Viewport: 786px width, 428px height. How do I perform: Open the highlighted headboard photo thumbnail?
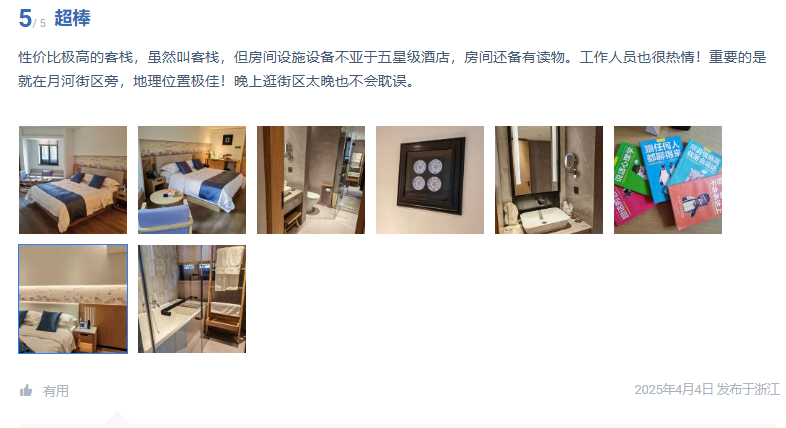point(73,299)
